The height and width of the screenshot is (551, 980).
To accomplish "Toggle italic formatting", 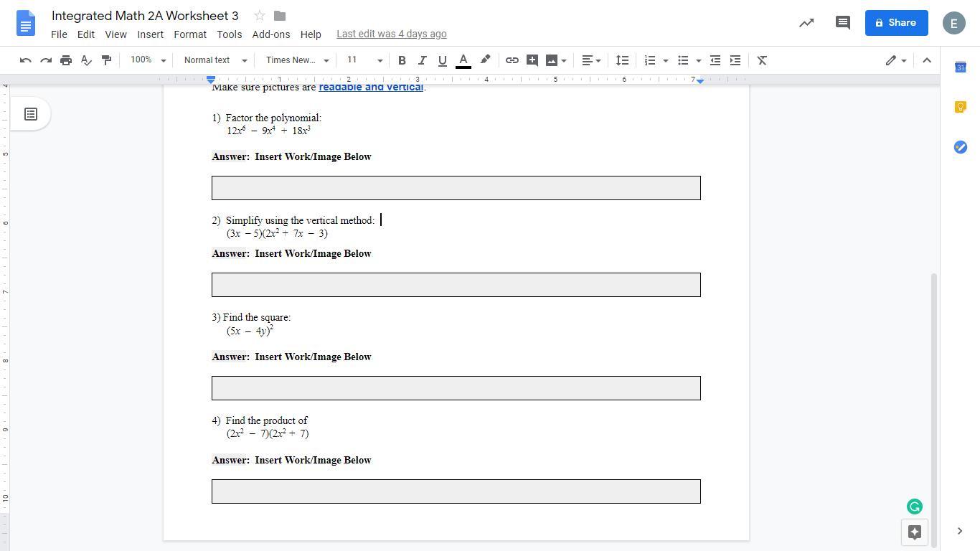I will 422,60.
